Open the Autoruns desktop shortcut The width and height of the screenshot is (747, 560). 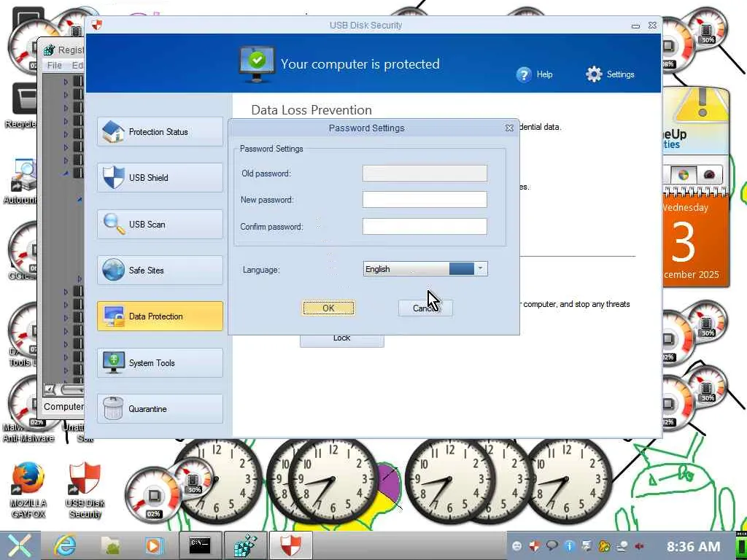(21, 182)
